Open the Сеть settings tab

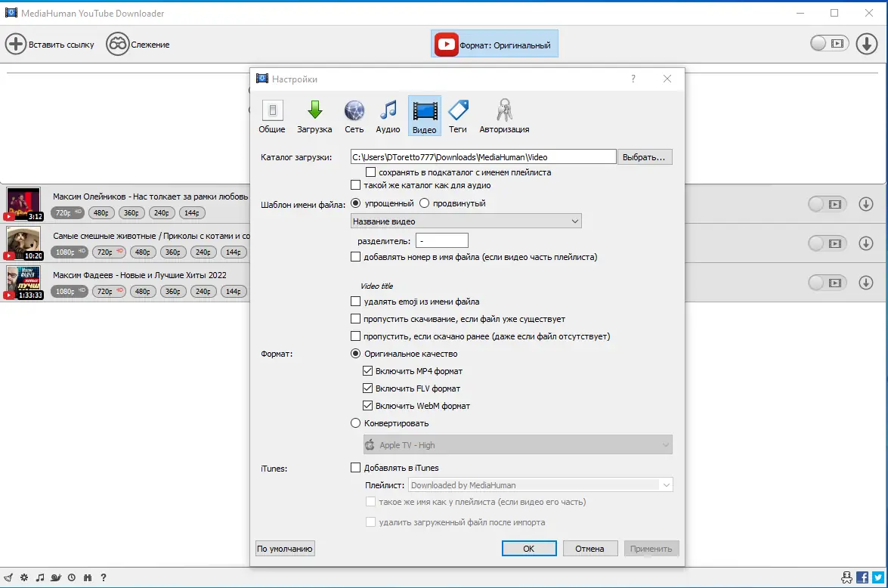[x=354, y=116]
